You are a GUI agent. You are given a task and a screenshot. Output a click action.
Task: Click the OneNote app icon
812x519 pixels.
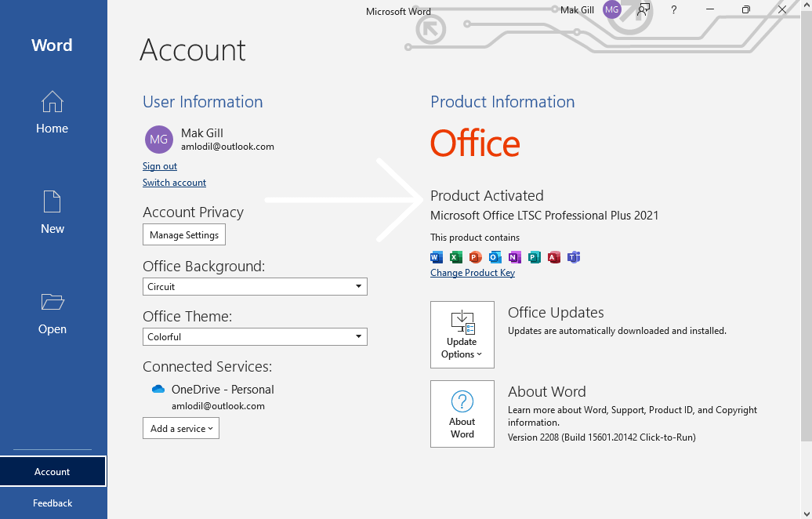pos(515,257)
